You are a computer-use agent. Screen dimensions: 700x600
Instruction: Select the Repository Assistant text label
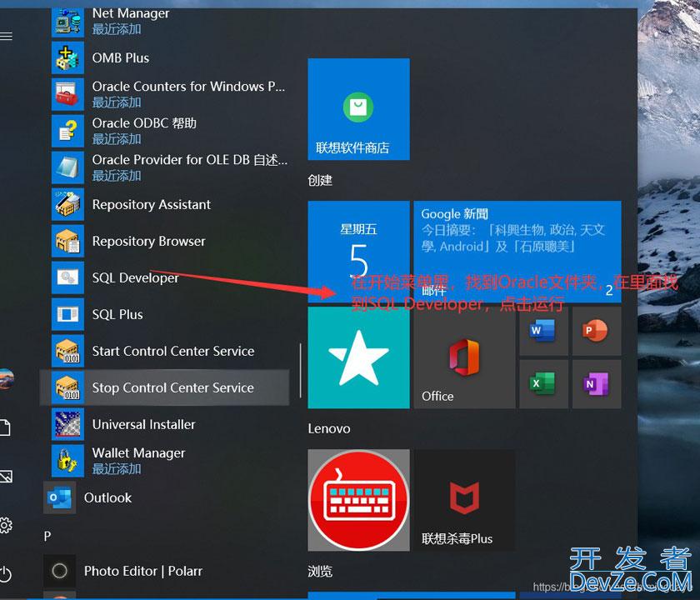click(152, 204)
